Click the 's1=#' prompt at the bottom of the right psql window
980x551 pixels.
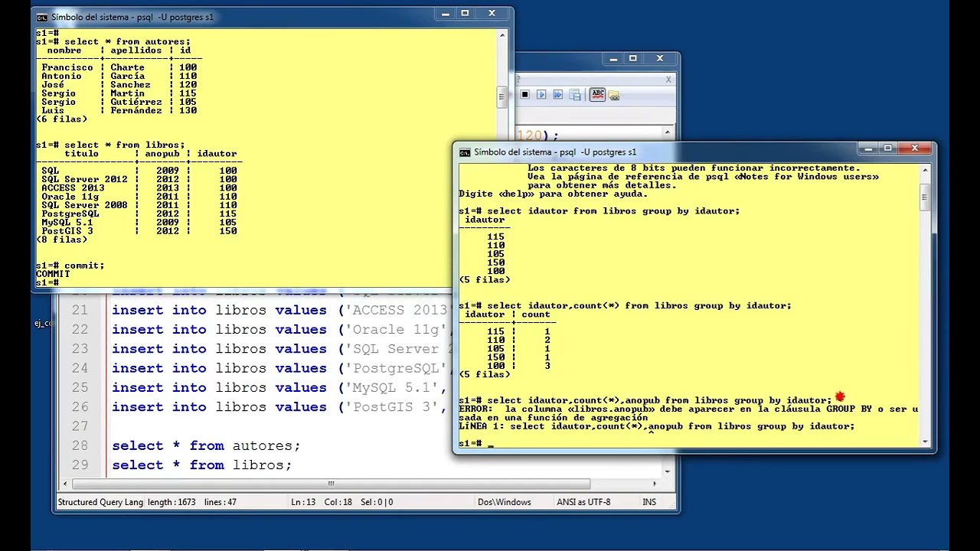(470, 444)
